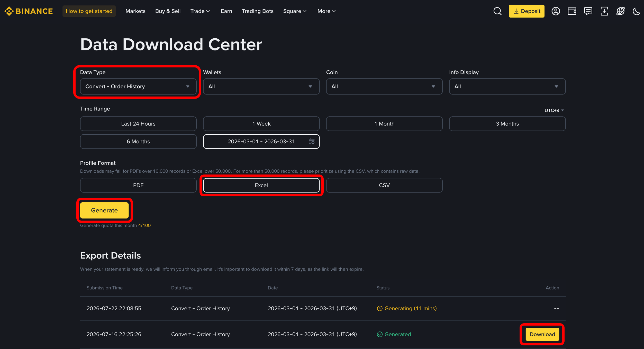Click the Status column header
The image size is (644, 349).
pyautogui.click(x=383, y=288)
